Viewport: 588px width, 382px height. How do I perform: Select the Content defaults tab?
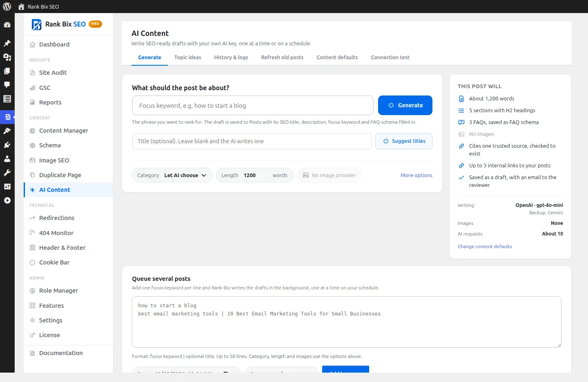337,58
